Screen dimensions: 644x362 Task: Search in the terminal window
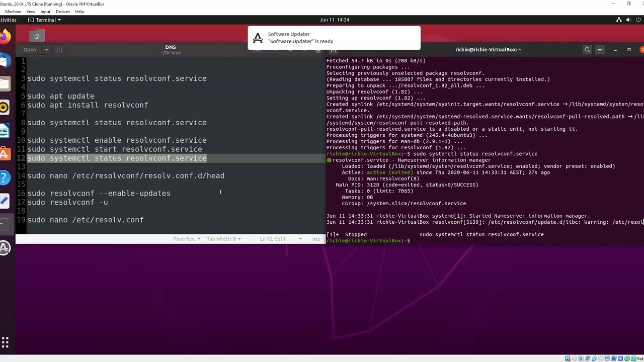[587, 50]
